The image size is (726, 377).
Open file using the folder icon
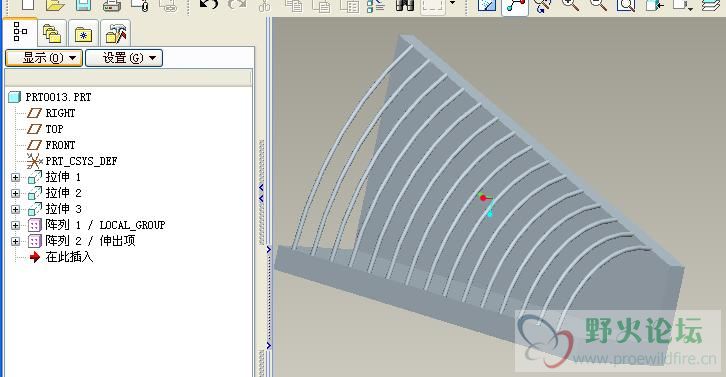(x=56, y=6)
